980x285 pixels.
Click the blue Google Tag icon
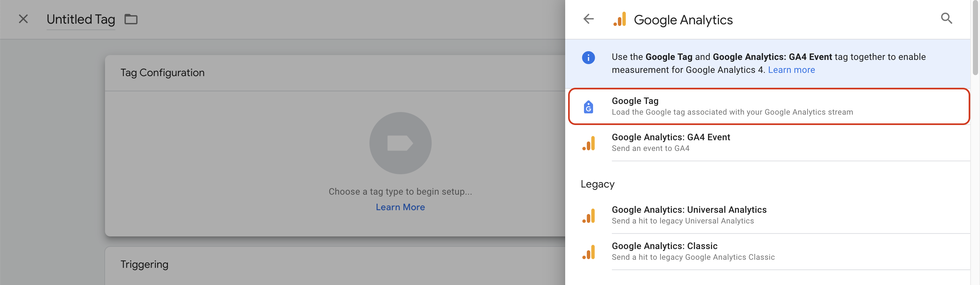(588, 107)
